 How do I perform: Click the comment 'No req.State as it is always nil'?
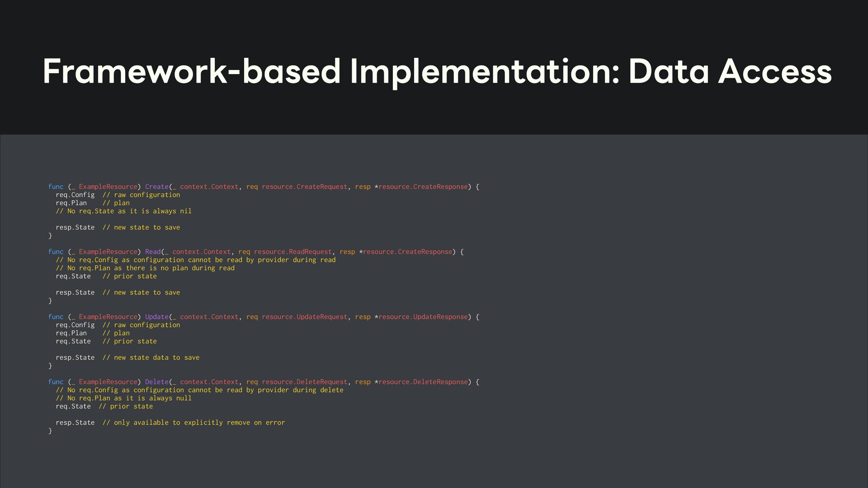pyautogui.click(x=123, y=211)
